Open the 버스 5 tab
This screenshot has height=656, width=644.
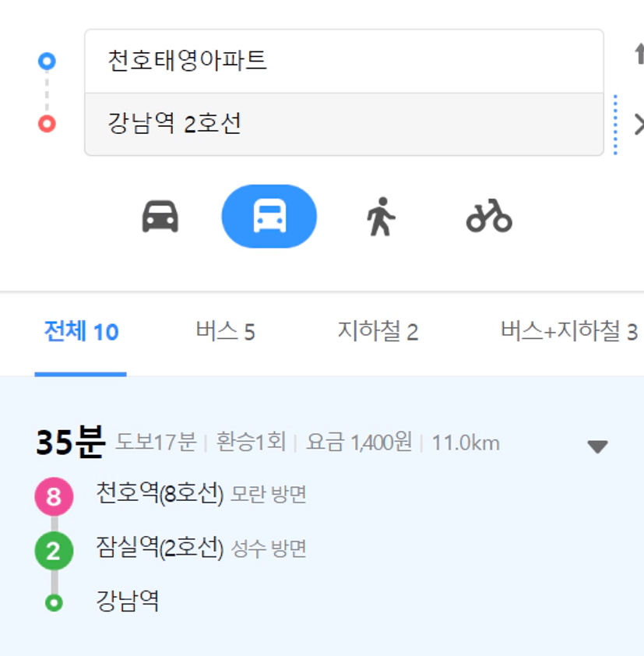tap(225, 331)
